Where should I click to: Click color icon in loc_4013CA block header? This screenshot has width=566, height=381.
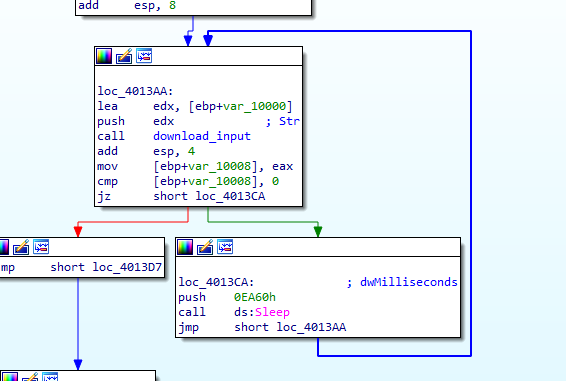[185, 247]
